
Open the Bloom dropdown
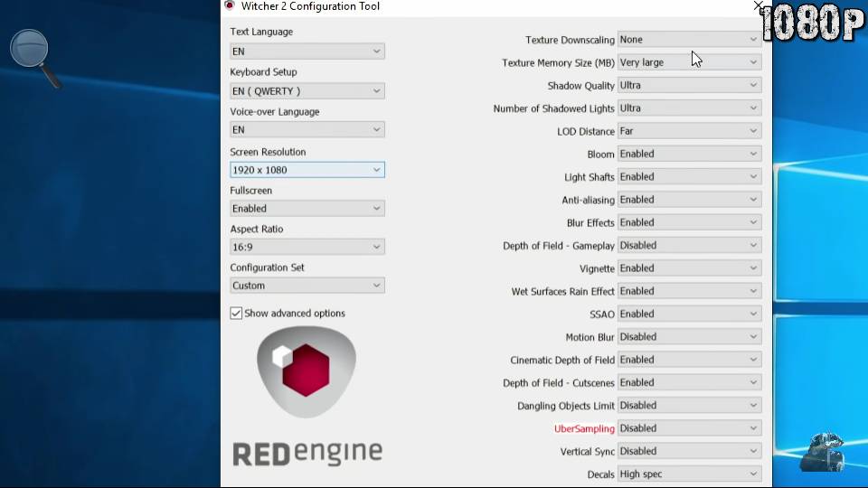pos(689,154)
